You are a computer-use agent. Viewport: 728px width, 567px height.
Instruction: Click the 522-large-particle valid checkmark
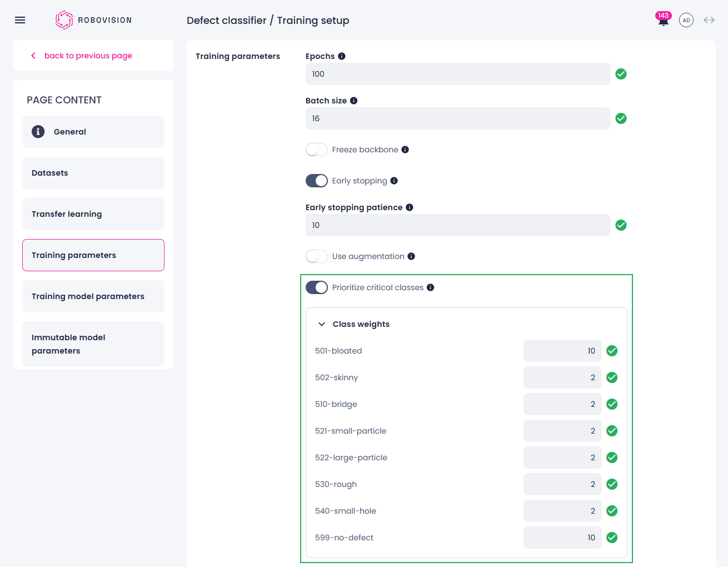point(612,457)
